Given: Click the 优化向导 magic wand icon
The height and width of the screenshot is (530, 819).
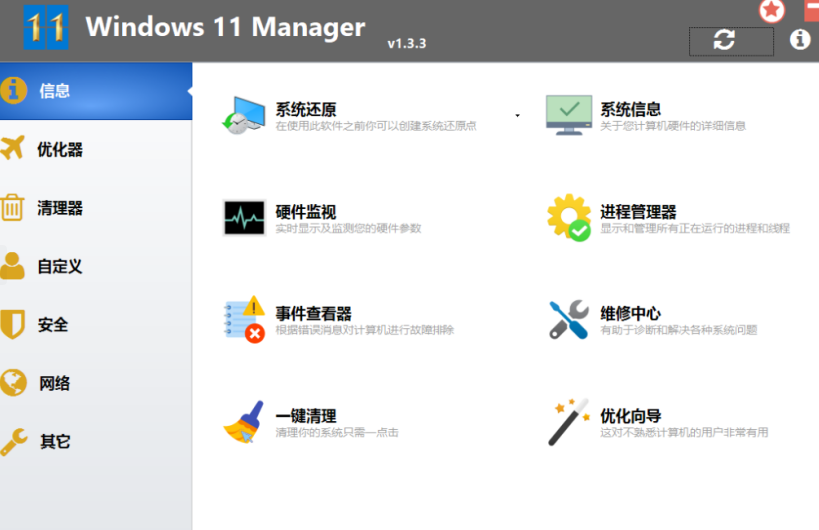Looking at the screenshot, I should 569,422.
